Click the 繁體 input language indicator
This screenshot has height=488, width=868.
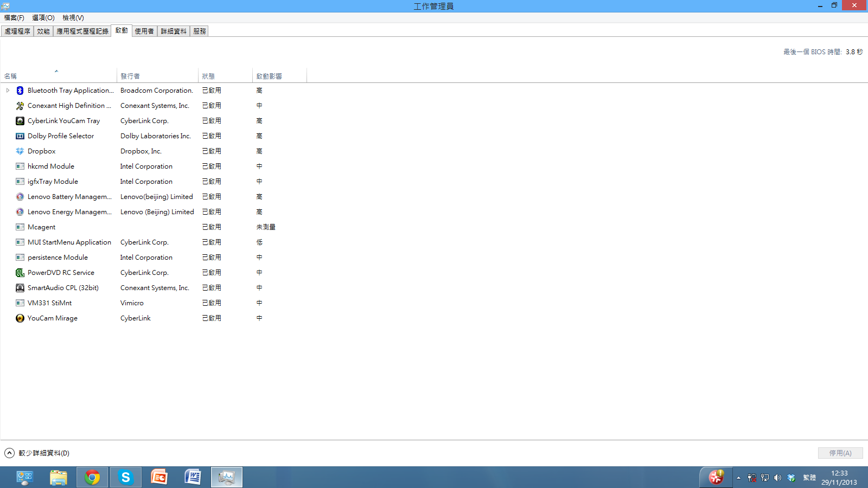(809, 478)
